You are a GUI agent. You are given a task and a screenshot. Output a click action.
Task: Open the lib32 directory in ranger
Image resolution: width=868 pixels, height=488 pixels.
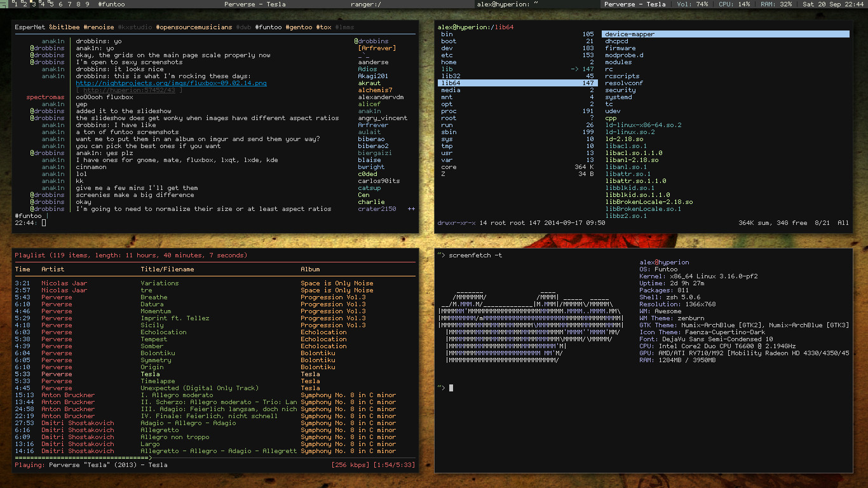(x=451, y=76)
